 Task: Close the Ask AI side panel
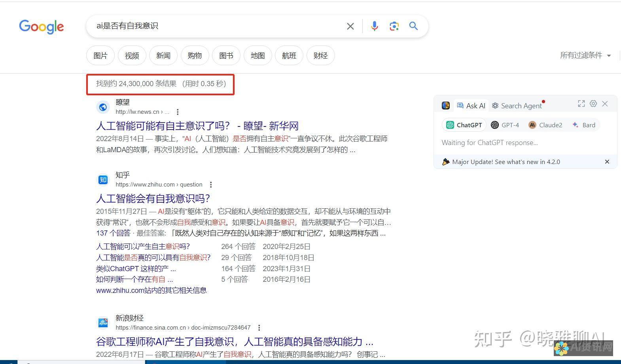click(605, 104)
